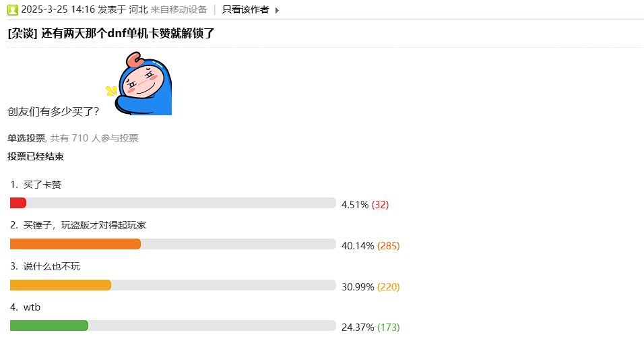Select the wtb poll option
Image resolution: width=644 pixels, height=341 pixels.
click(x=32, y=307)
